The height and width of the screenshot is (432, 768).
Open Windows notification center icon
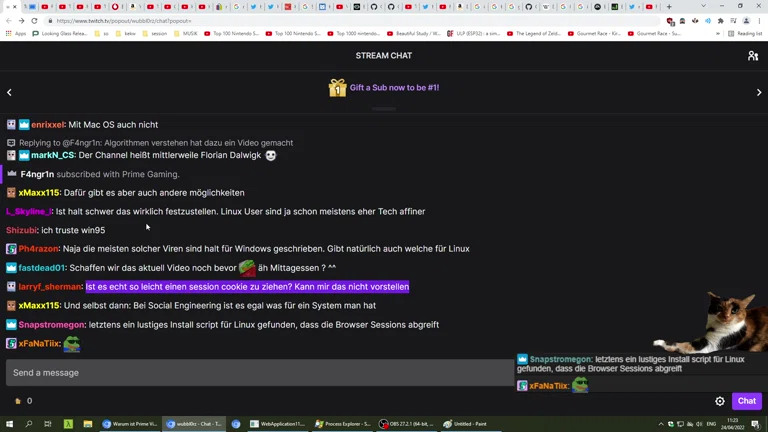(755, 424)
